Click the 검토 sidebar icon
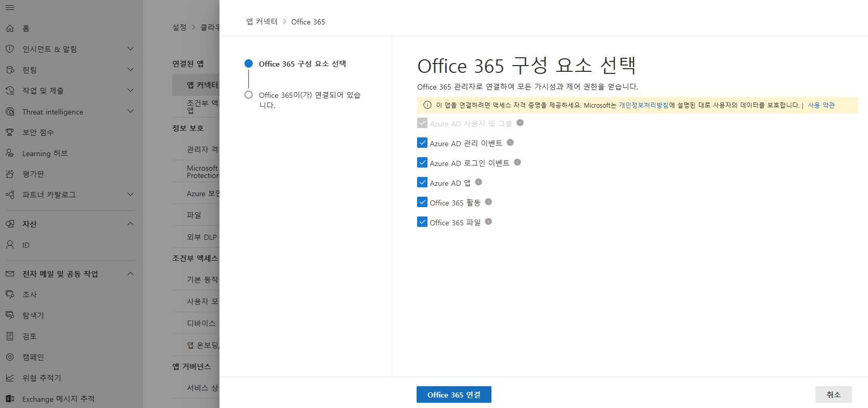 coord(10,336)
